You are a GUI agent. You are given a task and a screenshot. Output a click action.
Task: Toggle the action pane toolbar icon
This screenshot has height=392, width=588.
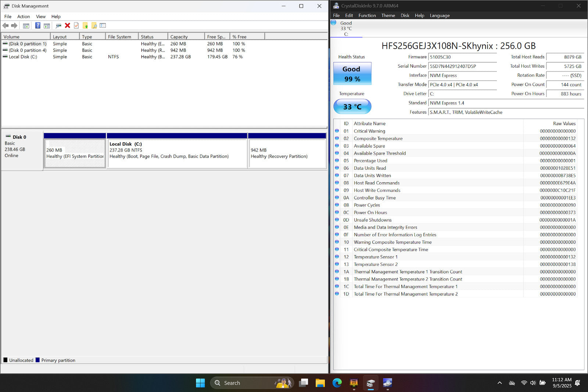click(47, 26)
